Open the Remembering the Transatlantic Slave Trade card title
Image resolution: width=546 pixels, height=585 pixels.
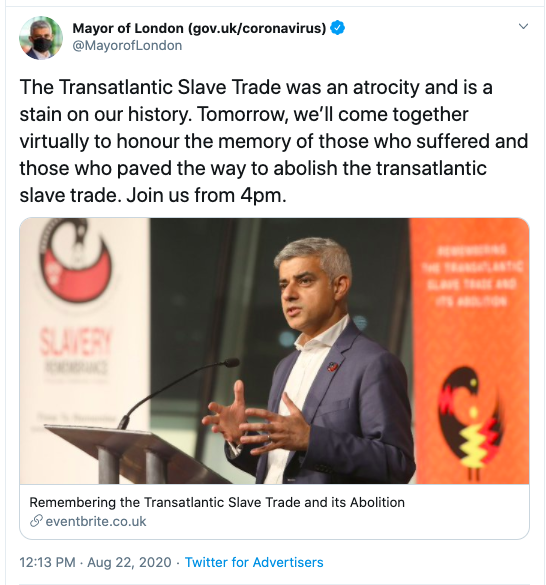(217, 503)
